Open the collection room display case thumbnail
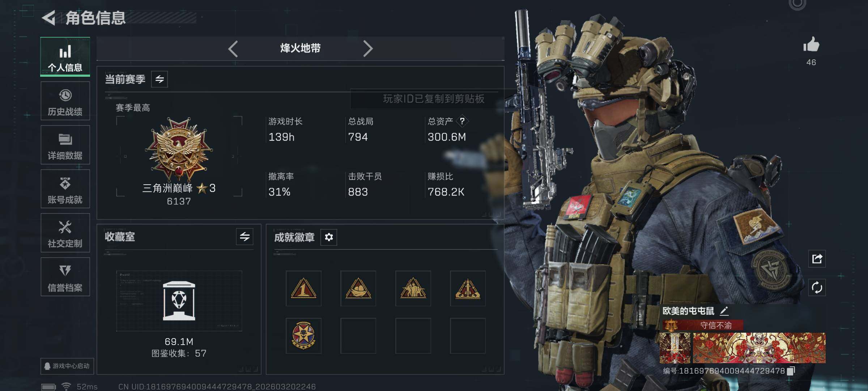868x391 pixels. click(179, 301)
